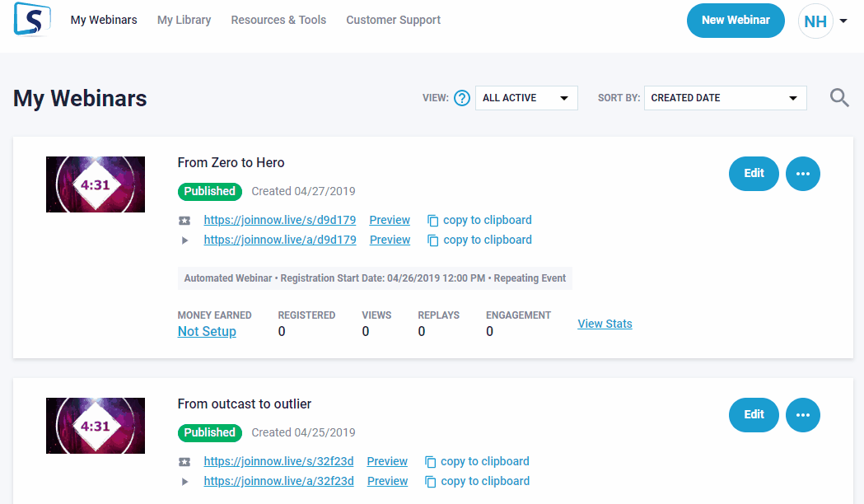The height and width of the screenshot is (504, 864).
Task: Open link https://joinnow.live/a/d9d179
Action: [x=280, y=240]
